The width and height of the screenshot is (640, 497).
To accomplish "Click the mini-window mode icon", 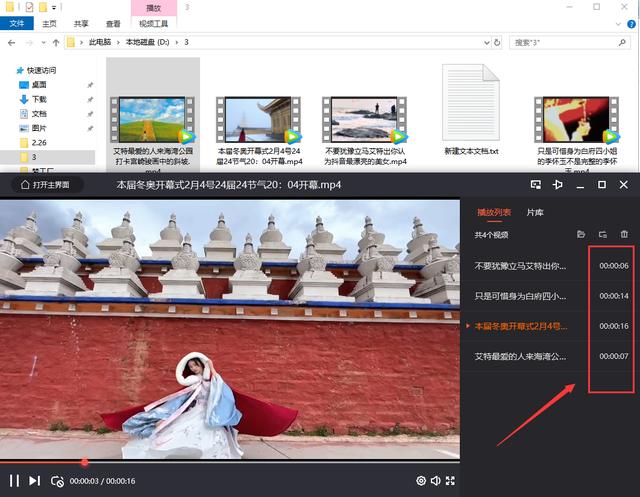I will coord(536,185).
